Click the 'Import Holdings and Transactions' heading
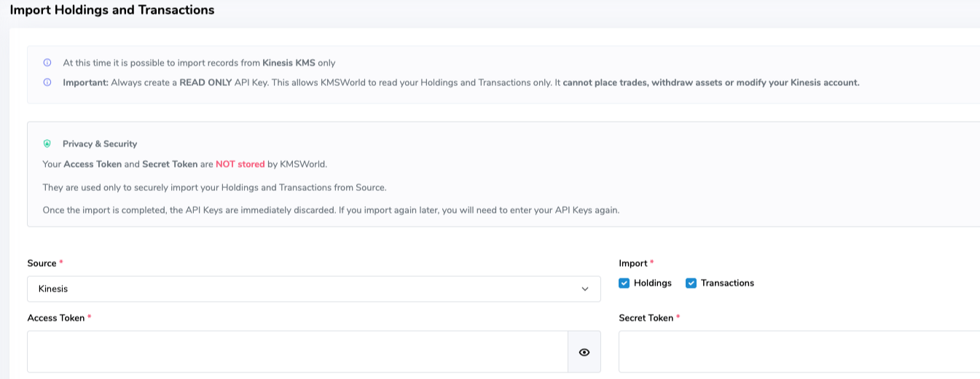 [112, 10]
